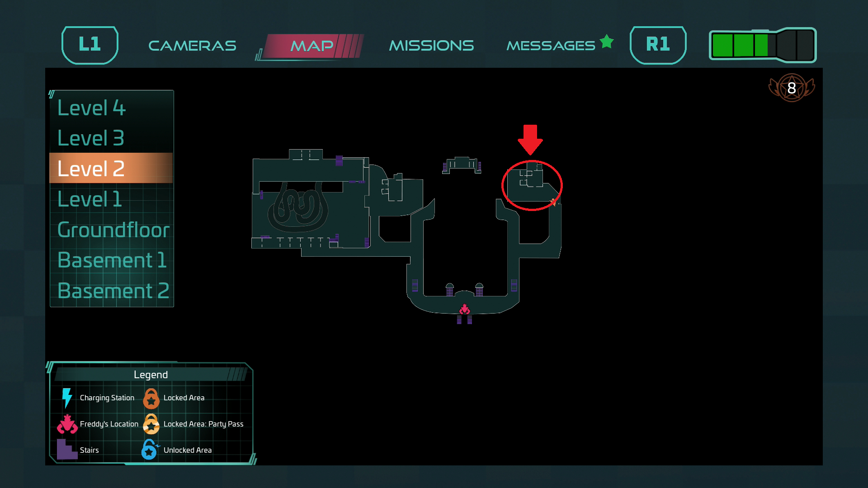868x488 pixels.
Task: Click the Freddy's Location legend icon
Action: pyautogui.click(x=68, y=424)
